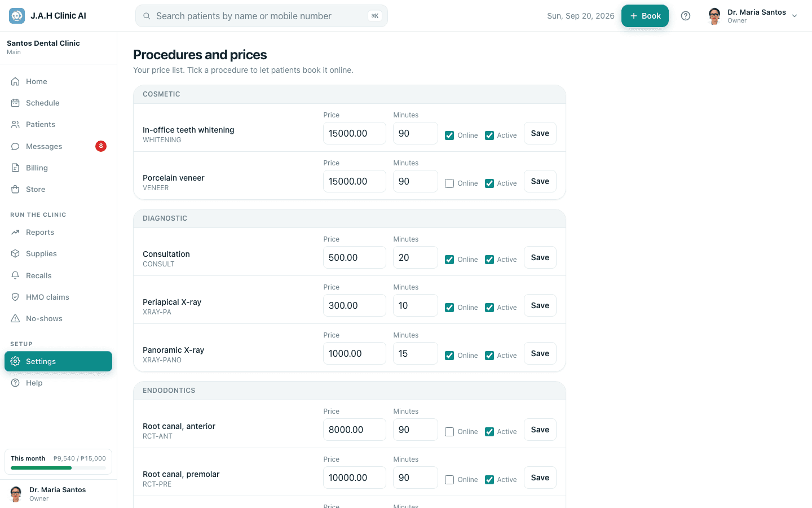Edit the Porcelain veneer price field
Image resolution: width=812 pixels, height=508 pixels.
coord(355,181)
